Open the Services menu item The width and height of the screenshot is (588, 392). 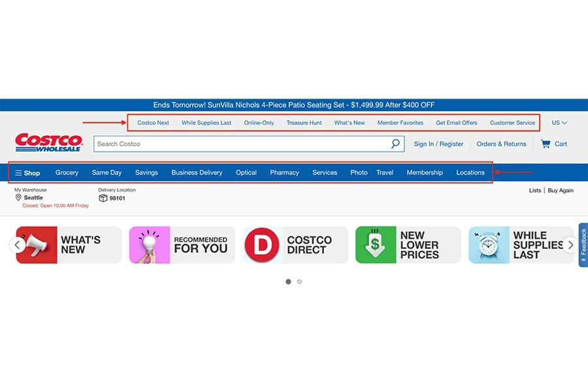pos(325,172)
